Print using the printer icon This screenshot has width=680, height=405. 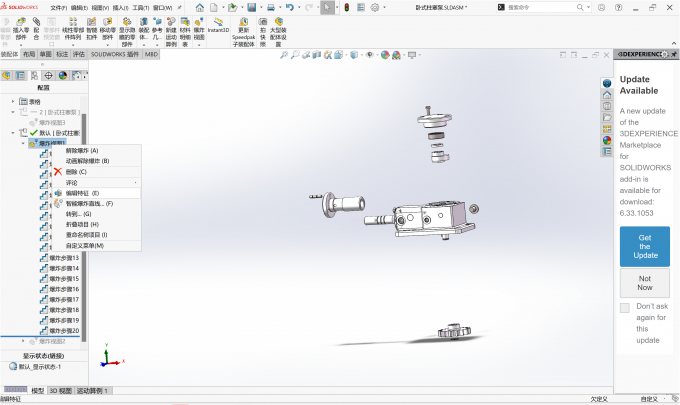[x=271, y=7]
